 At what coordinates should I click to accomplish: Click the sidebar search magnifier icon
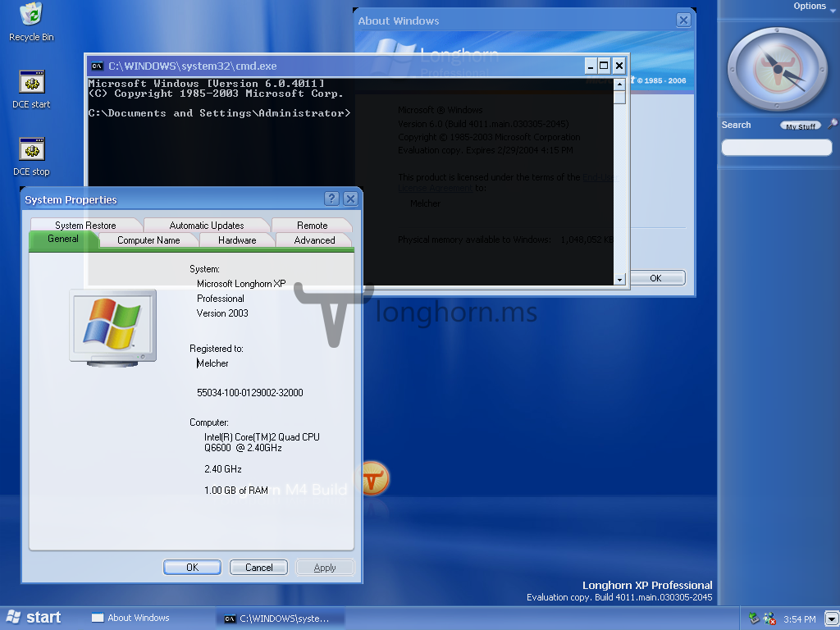click(x=832, y=125)
